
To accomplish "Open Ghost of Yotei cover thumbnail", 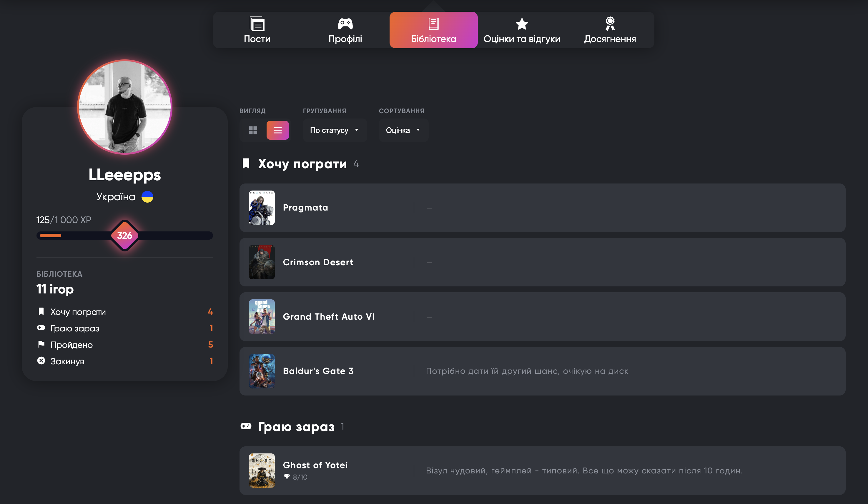I will click(262, 470).
